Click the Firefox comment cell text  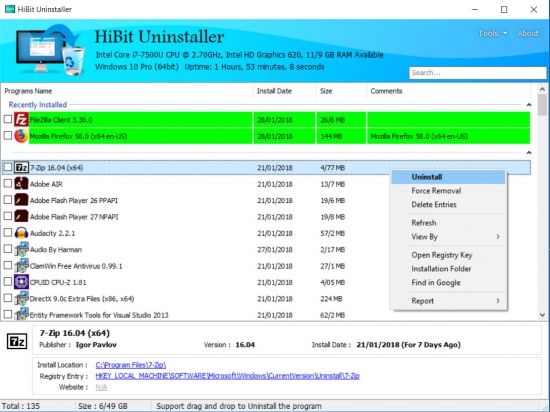click(x=419, y=136)
